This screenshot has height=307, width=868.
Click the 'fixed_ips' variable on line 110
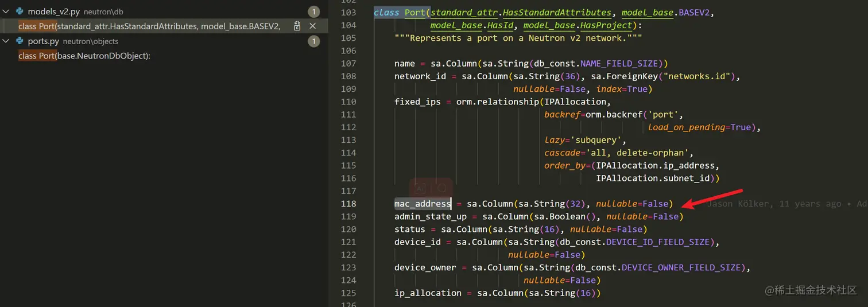click(417, 102)
